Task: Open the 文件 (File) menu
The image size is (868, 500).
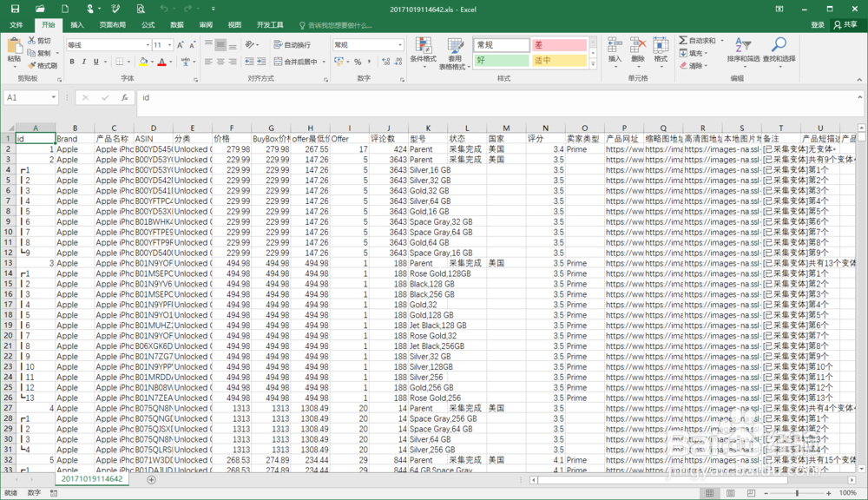Action: click(x=16, y=25)
